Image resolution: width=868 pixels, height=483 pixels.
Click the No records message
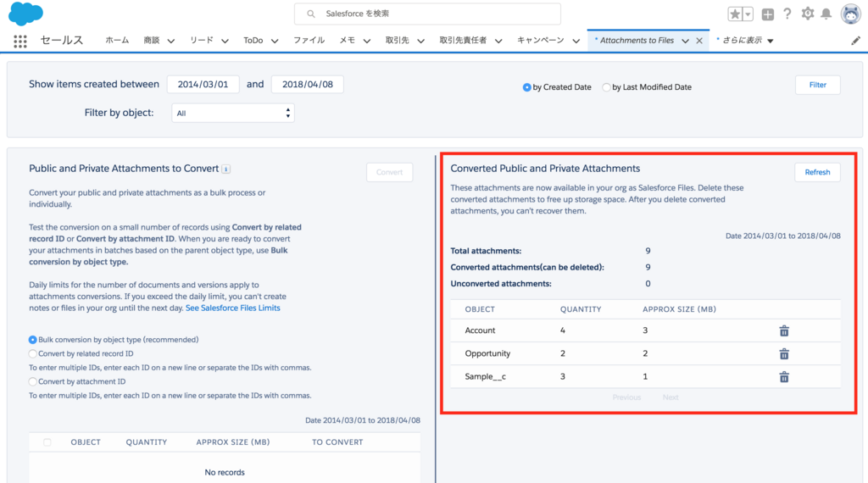coord(225,473)
